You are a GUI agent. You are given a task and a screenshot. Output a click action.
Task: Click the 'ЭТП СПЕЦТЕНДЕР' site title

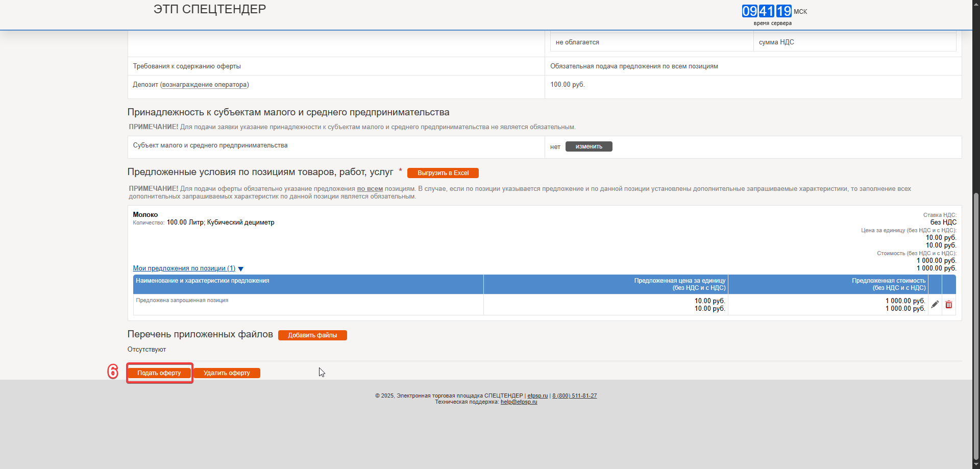point(210,9)
